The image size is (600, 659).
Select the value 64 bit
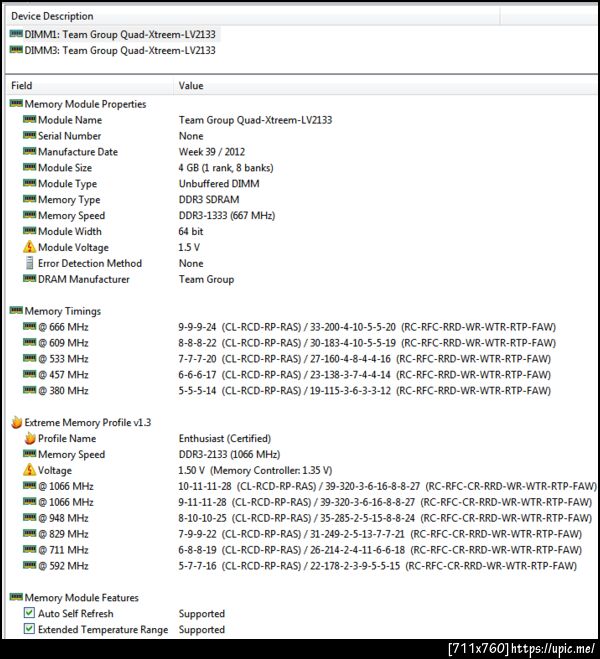point(191,232)
